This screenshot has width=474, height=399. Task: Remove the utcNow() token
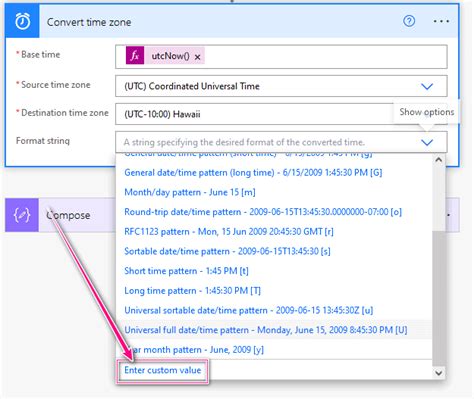tap(197, 57)
